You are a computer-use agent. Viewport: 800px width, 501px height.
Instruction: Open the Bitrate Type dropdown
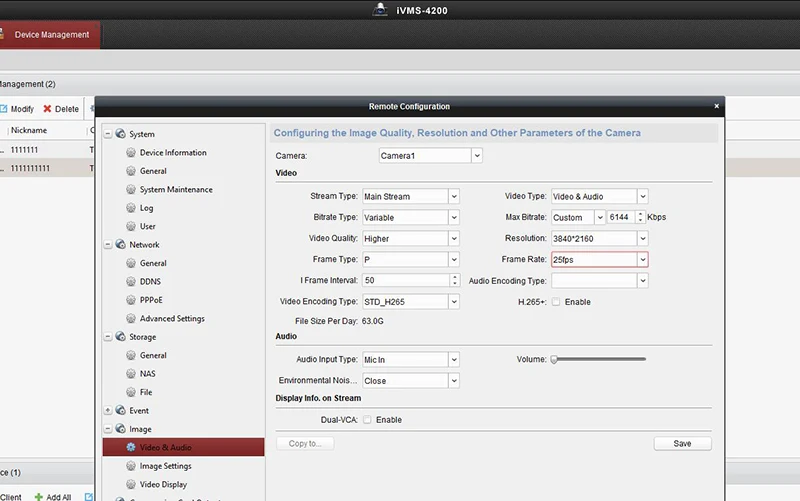coord(454,217)
